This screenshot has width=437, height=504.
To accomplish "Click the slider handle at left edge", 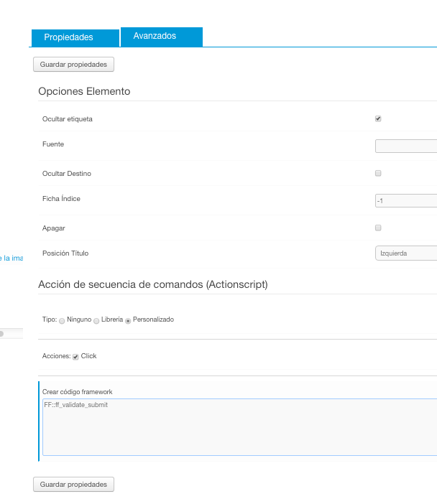I will tap(1, 334).
